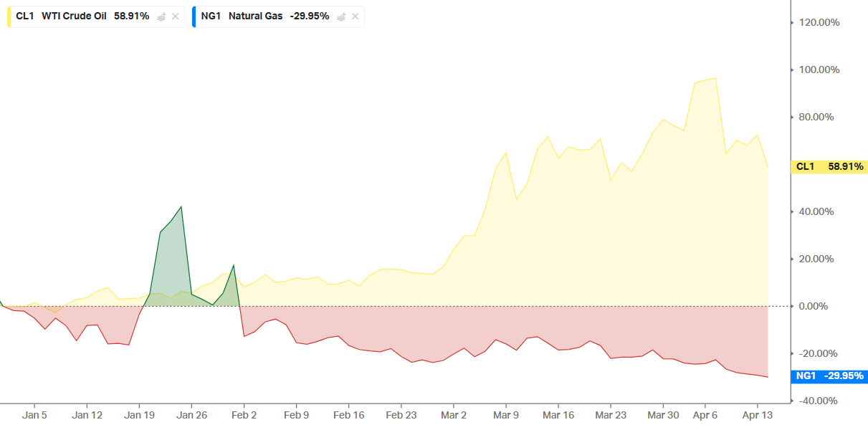The image size is (868, 430).
Task: Click the Feb 2 date label
Action: click(x=244, y=415)
